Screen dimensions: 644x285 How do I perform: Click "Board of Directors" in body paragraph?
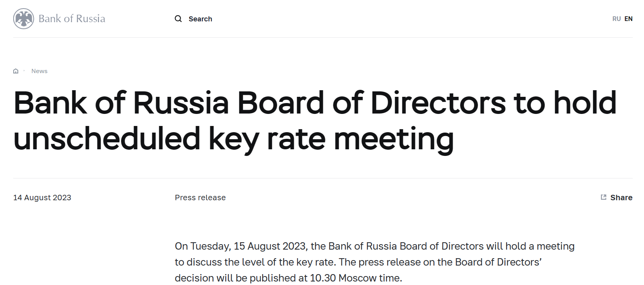(x=441, y=246)
